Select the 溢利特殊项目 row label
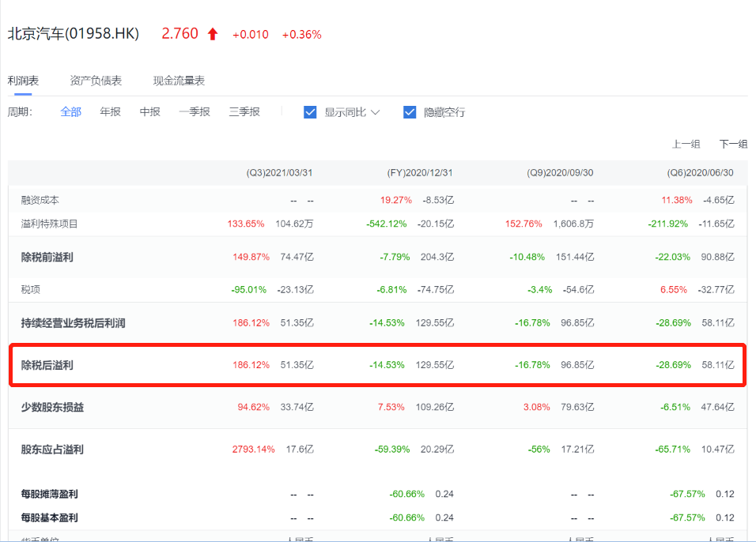756x542 pixels. click(x=49, y=224)
